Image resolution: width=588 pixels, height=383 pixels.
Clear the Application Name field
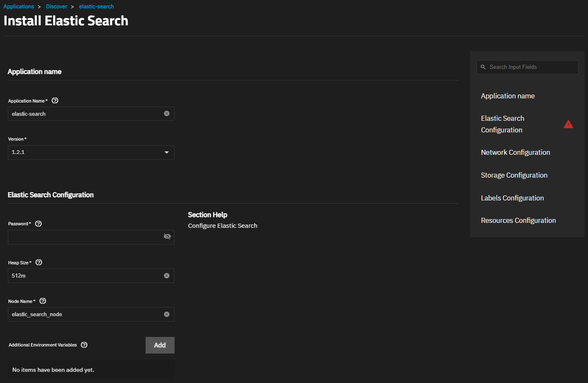(167, 114)
